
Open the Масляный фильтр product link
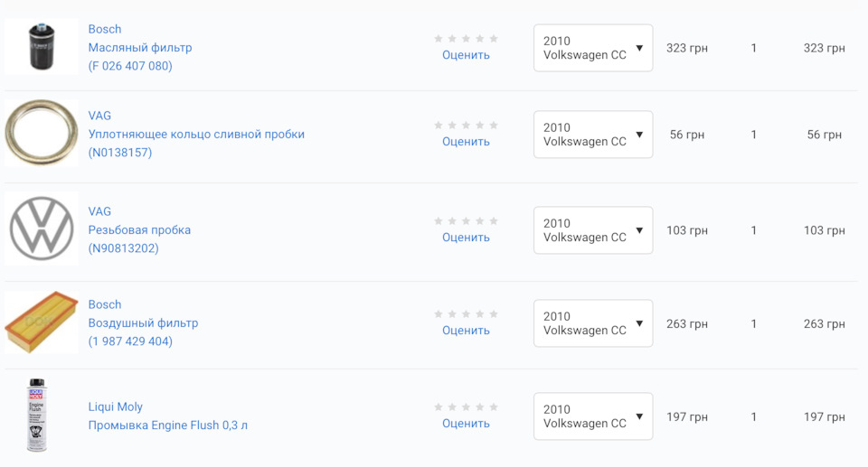click(140, 48)
